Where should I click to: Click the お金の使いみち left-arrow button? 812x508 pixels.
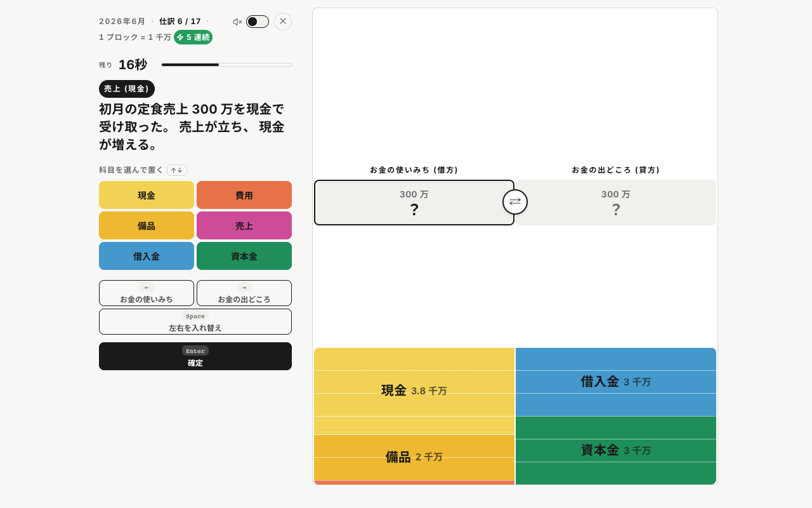click(x=147, y=293)
